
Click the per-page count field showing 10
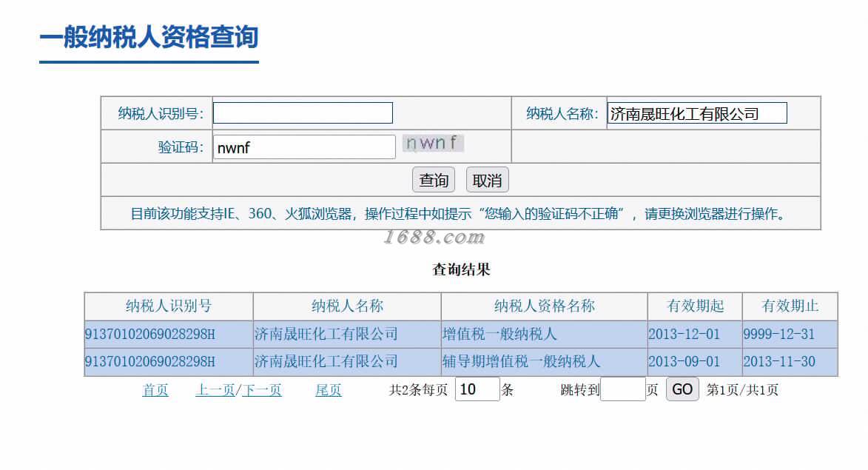point(477,389)
